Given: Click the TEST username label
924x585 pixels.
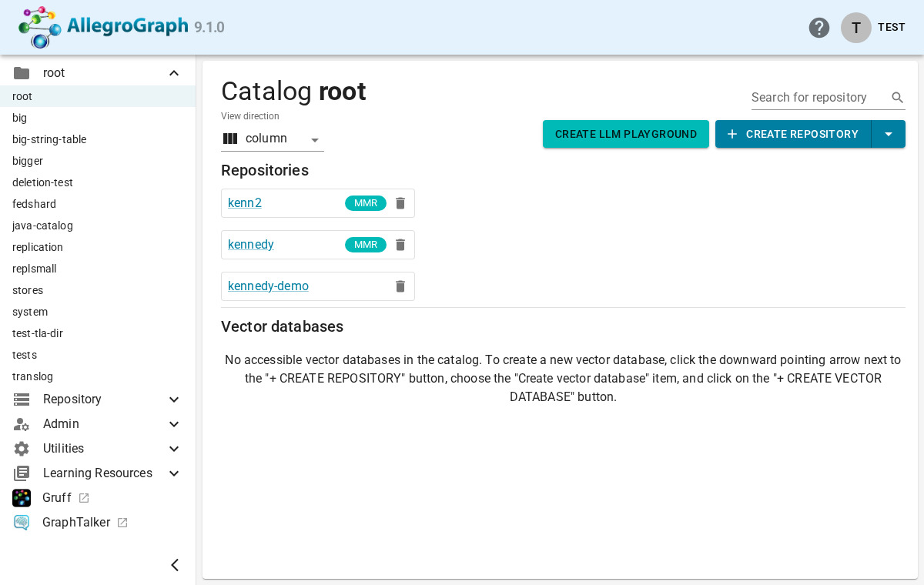Looking at the screenshot, I should (x=892, y=28).
